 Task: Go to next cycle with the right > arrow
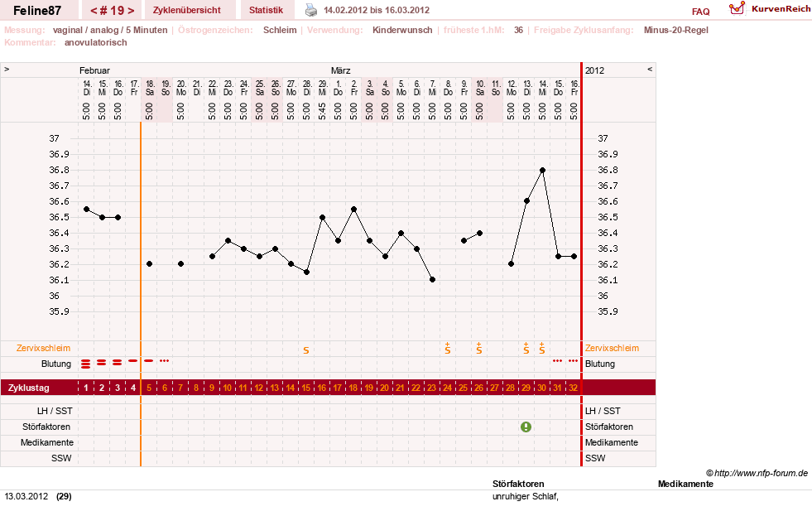tap(131, 11)
